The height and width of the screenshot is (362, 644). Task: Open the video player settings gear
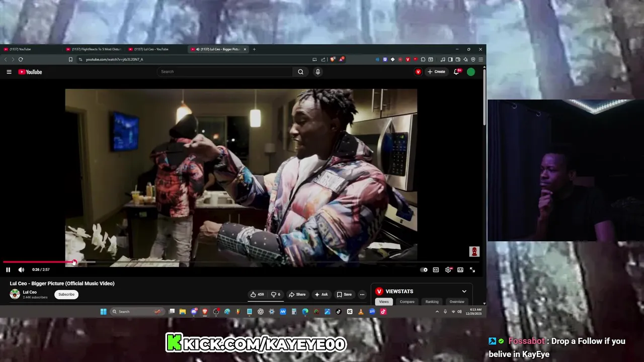point(448,270)
